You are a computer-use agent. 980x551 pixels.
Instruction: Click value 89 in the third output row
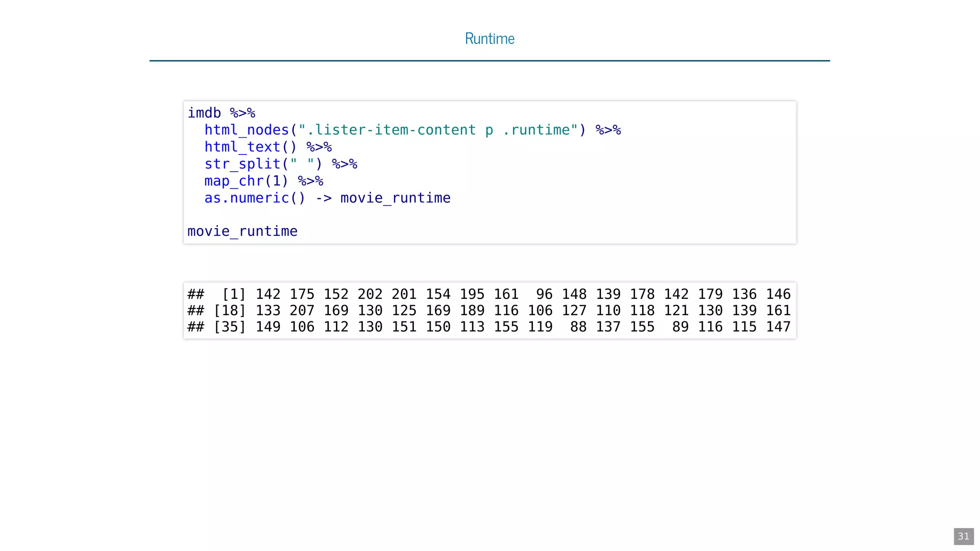[x=680, y=327]
